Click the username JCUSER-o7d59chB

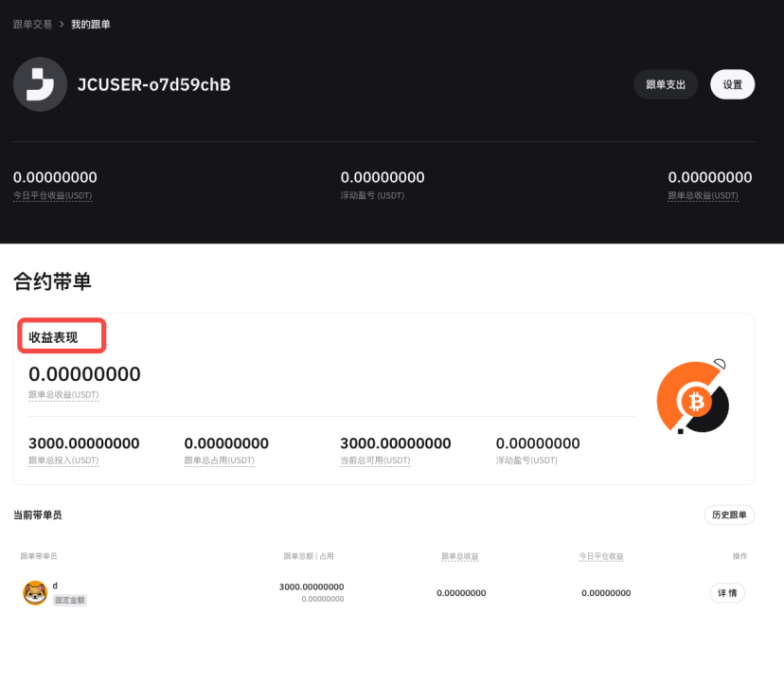[x=154, y=84]
